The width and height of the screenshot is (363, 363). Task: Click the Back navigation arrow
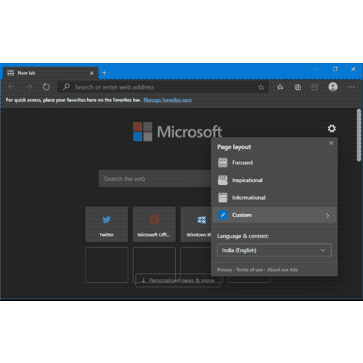pos(12,87)
